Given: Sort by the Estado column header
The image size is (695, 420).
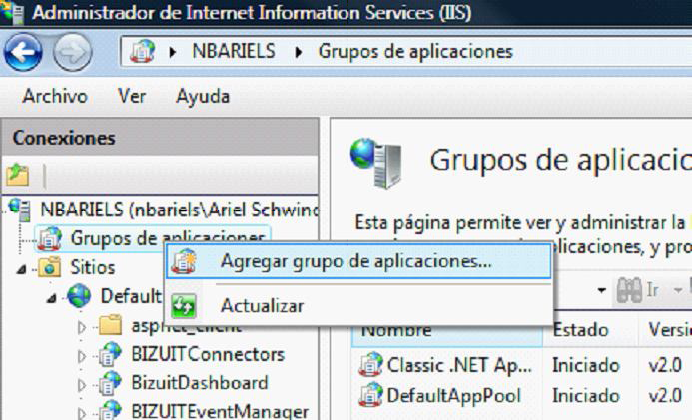Looking at the screenshot, I should pos(590,331).
